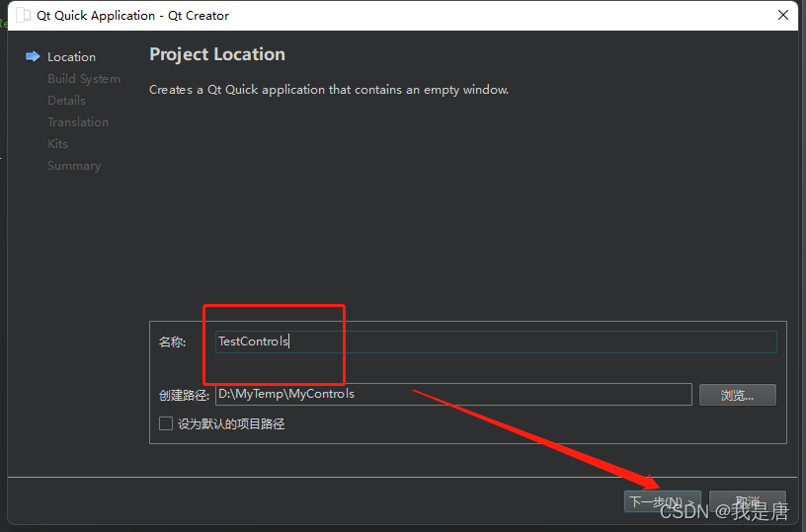Click the description text about empty window
The image size is (806, 532).
tap(329, 90)
